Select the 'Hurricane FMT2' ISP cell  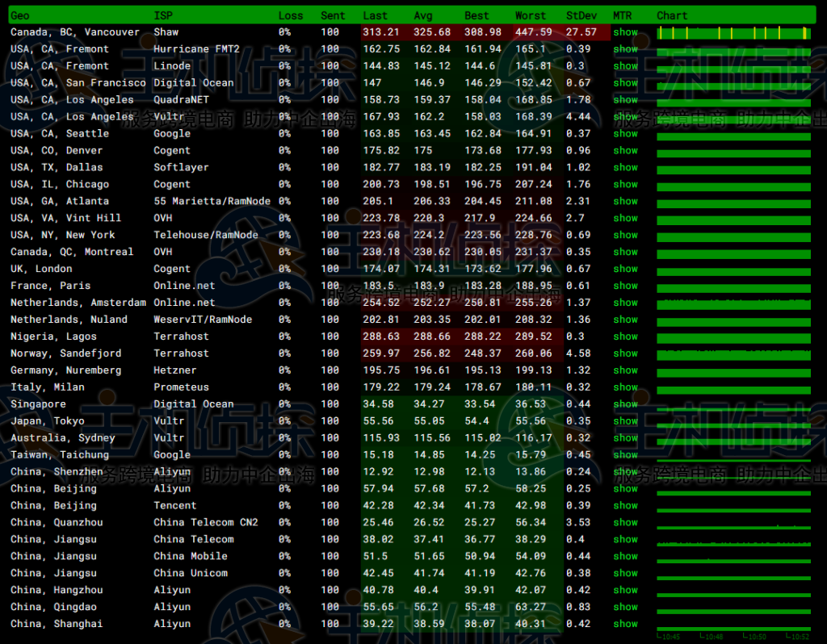tap(197, 49)
